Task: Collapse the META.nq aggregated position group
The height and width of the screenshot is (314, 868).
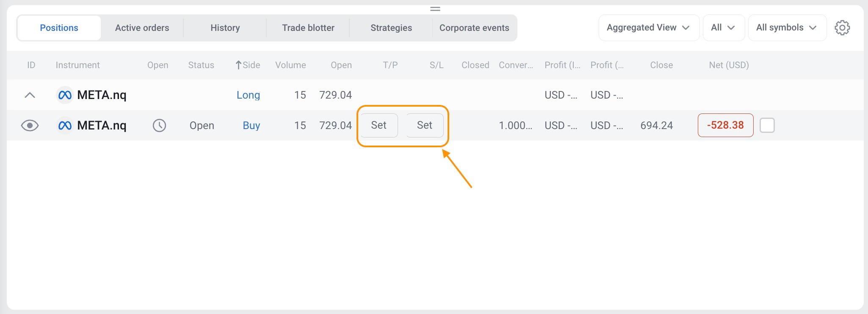Action: (30, 95)
